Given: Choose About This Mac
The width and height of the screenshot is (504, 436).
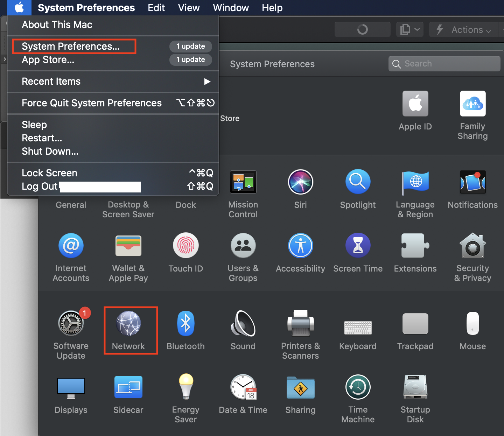Looking at the screenshot, I should [x=113, y=24].
